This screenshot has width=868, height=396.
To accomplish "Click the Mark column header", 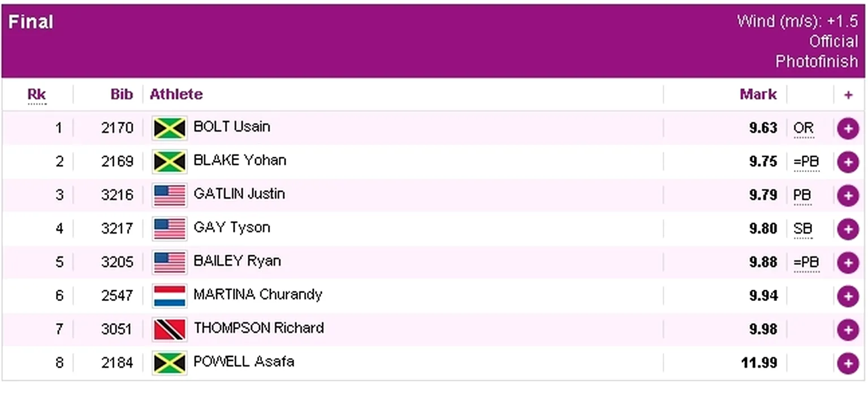I will click(758, 94).
